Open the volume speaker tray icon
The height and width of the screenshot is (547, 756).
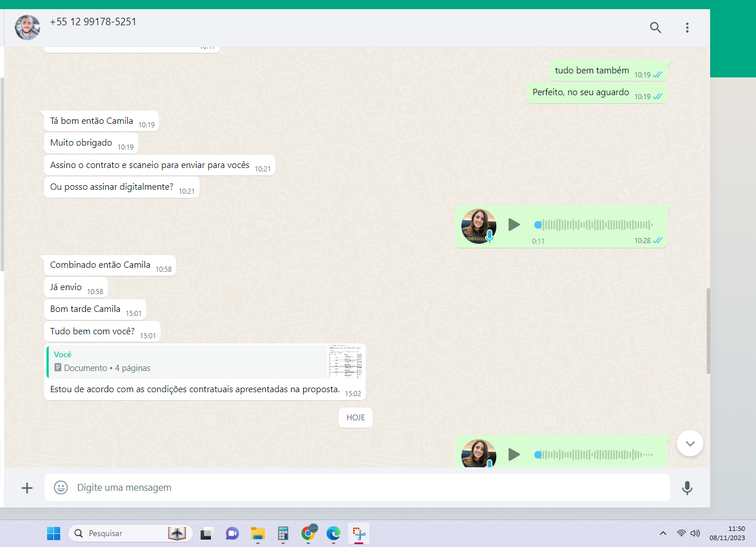[x=695, y=533]
